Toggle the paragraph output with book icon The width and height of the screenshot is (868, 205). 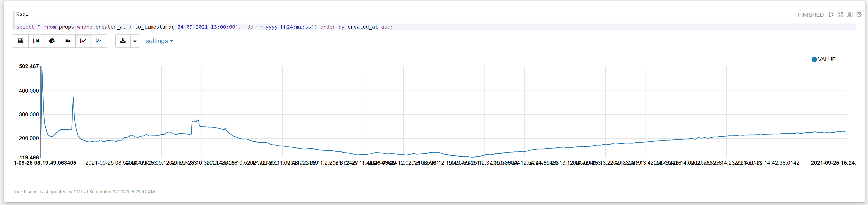coord(850,15)
